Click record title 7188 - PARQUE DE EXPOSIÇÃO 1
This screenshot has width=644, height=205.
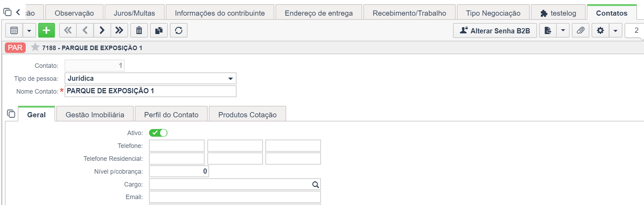(x=92, y=48)
